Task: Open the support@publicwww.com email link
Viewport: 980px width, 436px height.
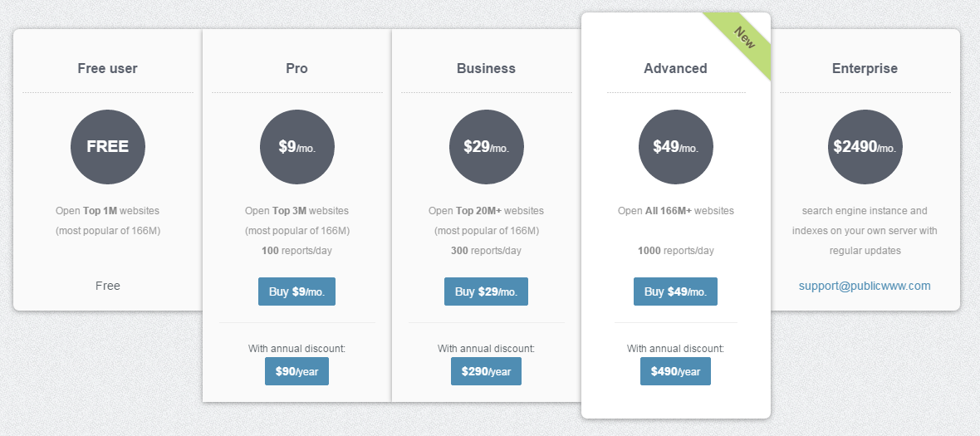Action: 865,286
